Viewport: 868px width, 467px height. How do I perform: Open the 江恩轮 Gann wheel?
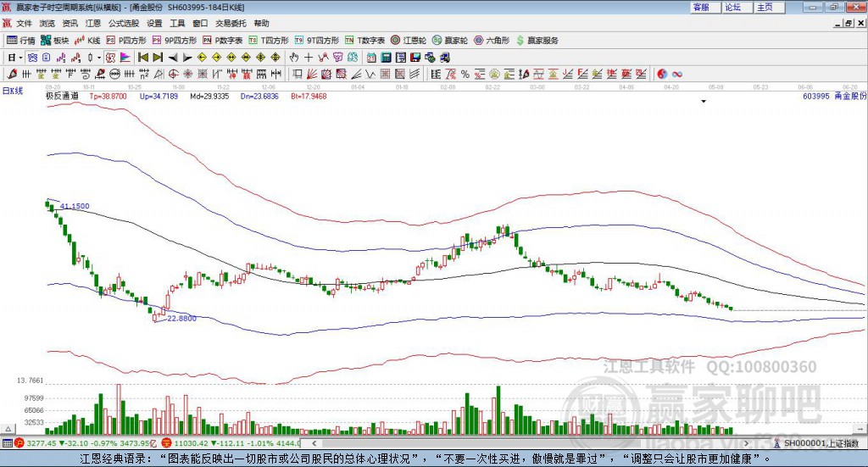coord(409,41)
